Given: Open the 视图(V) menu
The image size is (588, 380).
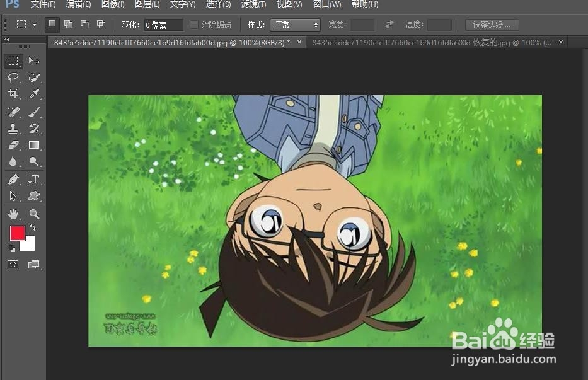Looking at the screenshot, I should tap(289, 4).
